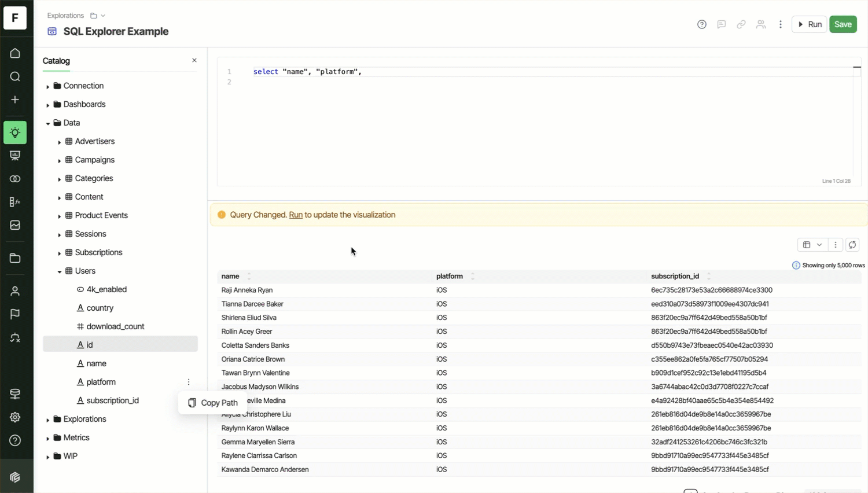Open the Product Events table
The width and height of the screenshot is (868, 493).
pos(101,215)
